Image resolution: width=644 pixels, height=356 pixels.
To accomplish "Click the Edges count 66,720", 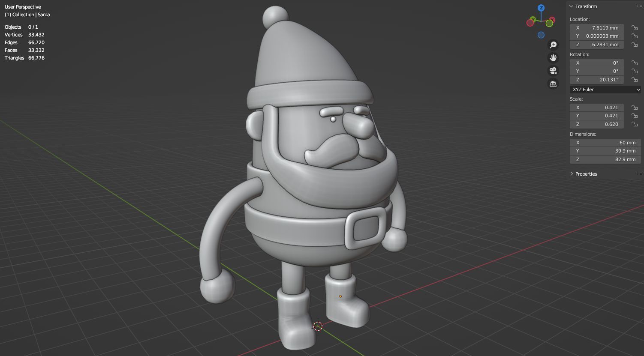I will 36,42.
